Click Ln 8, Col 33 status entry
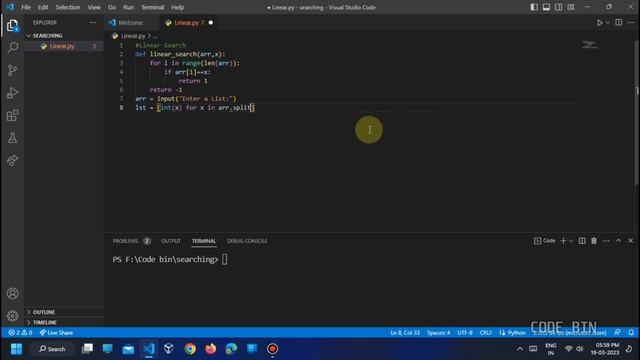 (405, 333)
